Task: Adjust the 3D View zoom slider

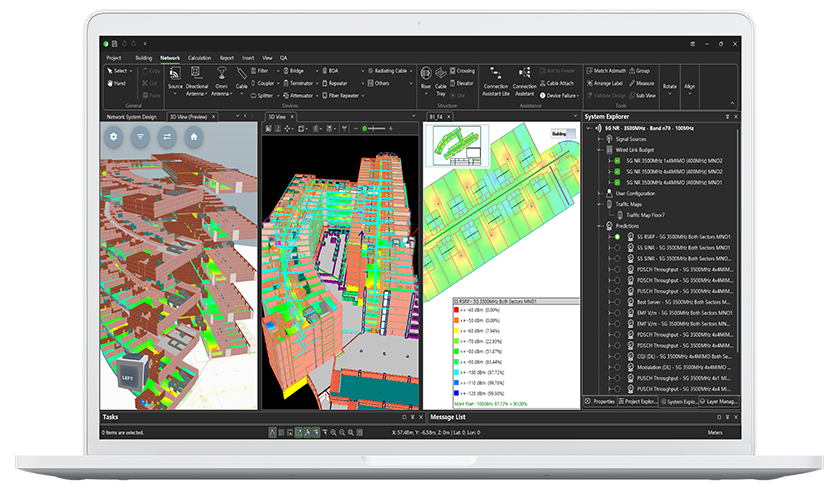Action: [376, 129]
